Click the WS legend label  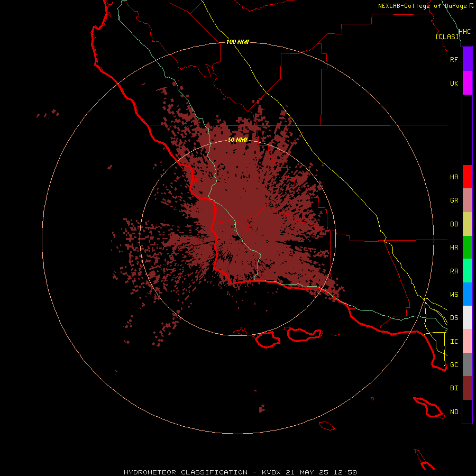click(x=454, y=294)
